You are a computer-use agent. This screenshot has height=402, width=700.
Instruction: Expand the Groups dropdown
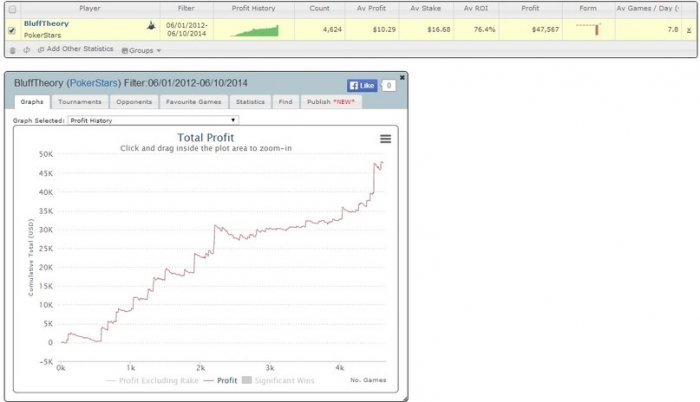coord(142,50)
